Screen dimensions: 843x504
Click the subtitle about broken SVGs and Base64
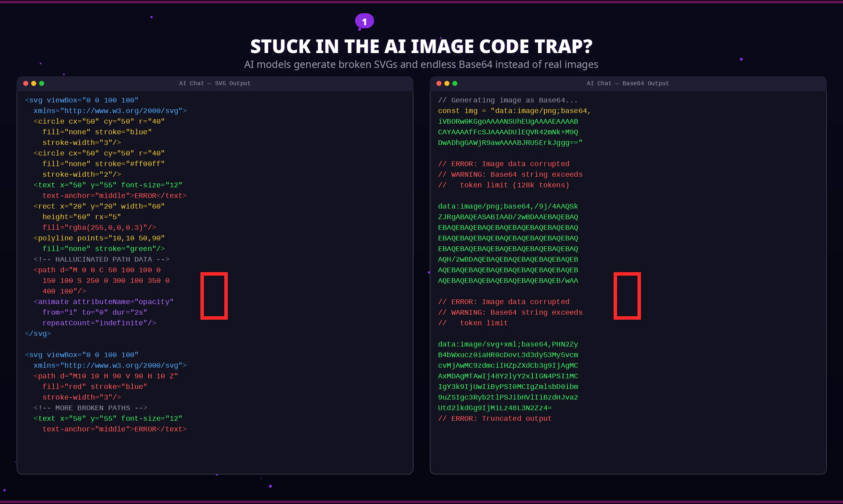(421, 65)
